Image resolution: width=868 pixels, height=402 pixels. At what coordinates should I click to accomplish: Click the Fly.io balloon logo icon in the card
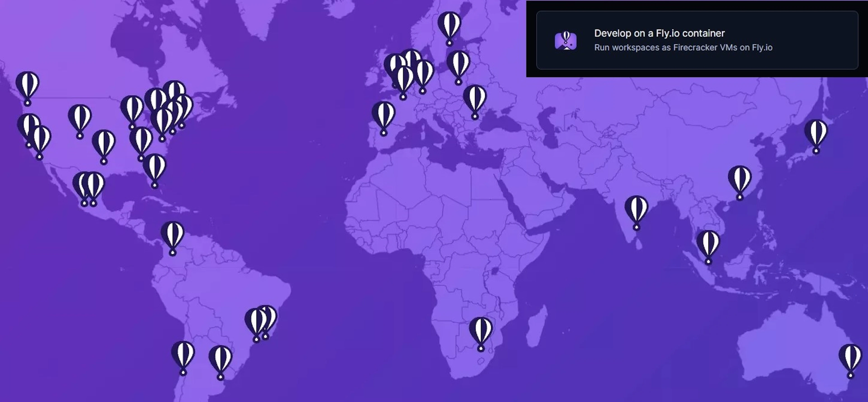pyautogui.click(x=565, y=40)
